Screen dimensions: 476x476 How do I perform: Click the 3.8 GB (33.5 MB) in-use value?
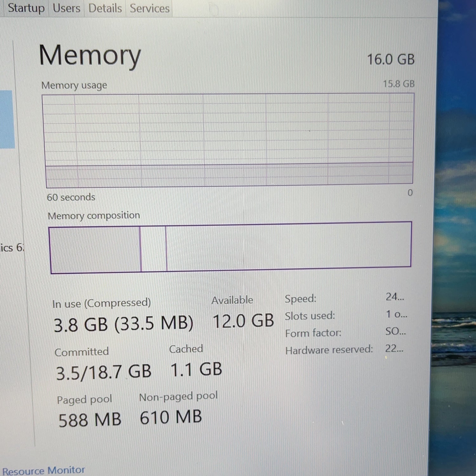(x=123, y=324)
